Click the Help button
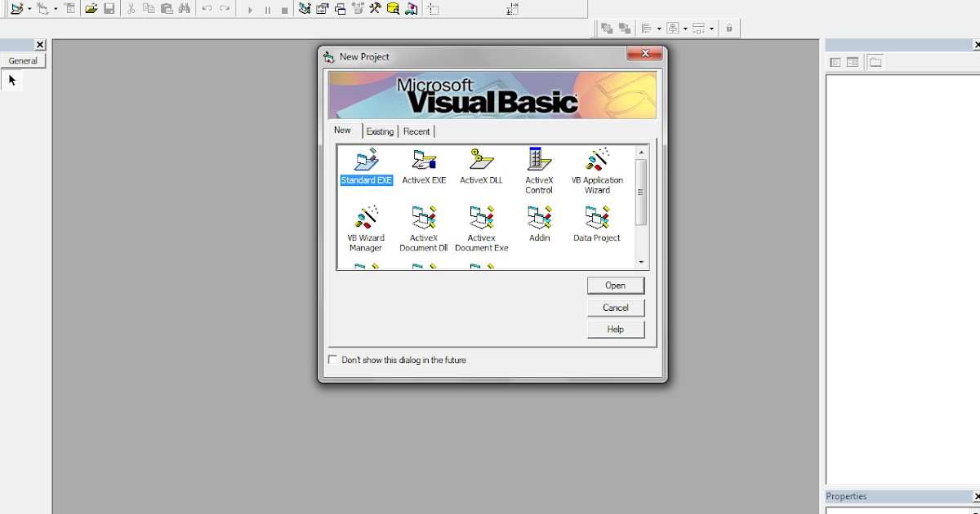 click(x=616, y=330)
